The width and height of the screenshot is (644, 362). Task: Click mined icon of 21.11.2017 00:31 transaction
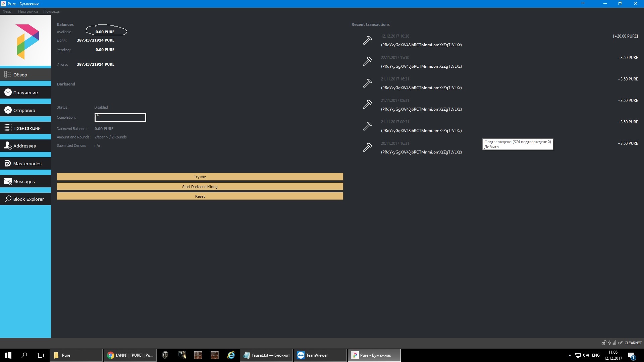[x=368, y=126]
